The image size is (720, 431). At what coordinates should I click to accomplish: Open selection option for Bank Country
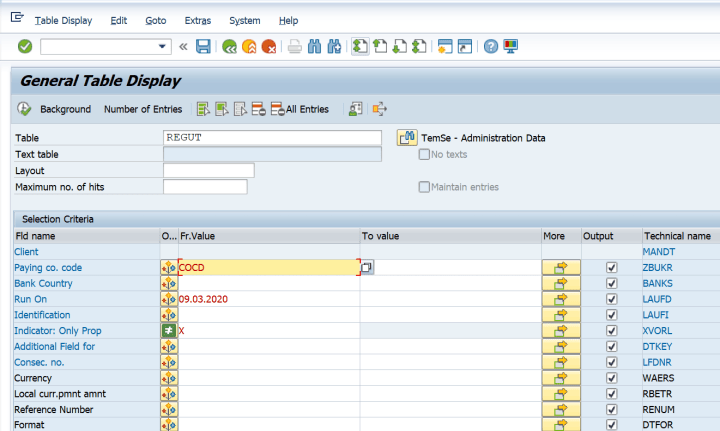click(x=169, y=283)
